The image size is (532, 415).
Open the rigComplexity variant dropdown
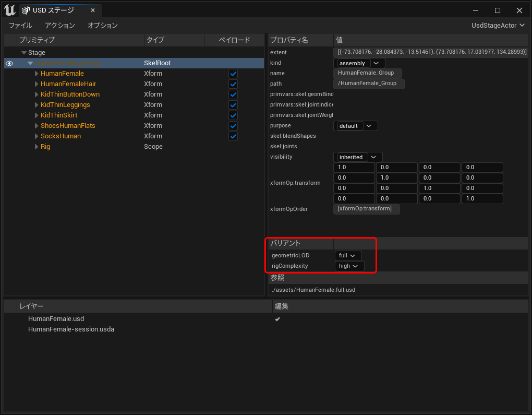[x=349, y=266]
